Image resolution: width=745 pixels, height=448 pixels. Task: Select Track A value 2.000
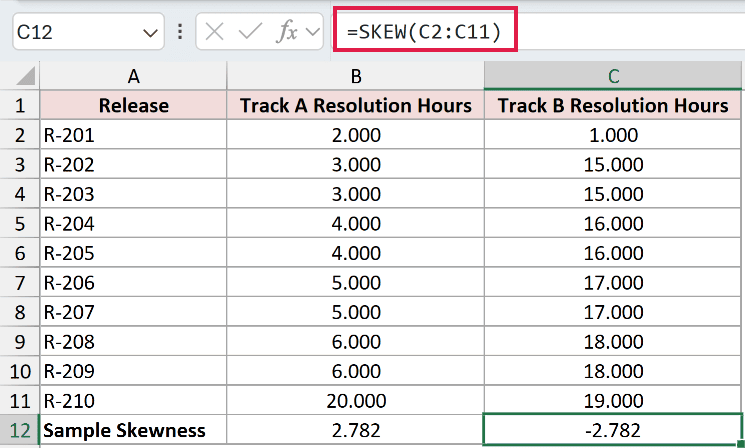click(355, 135)
